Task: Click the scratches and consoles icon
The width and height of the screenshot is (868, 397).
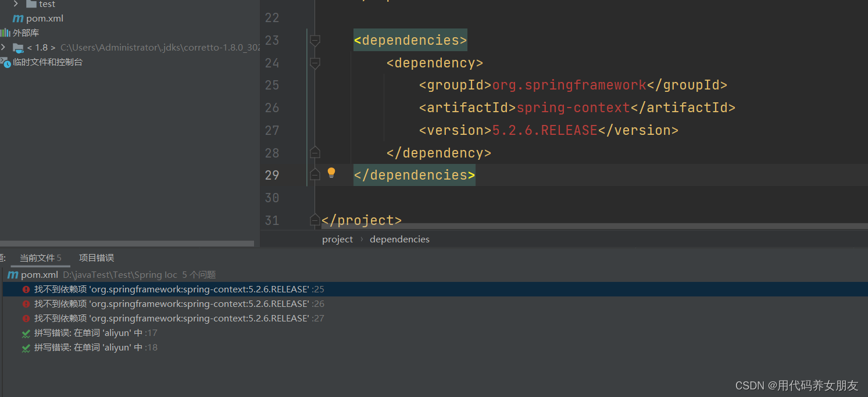Action: (5, 62)
